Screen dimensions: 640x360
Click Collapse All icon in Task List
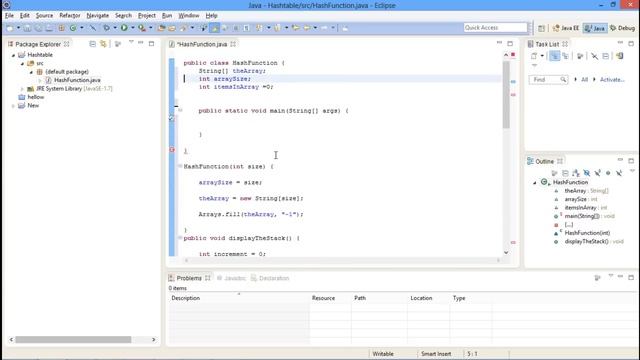tap(605, 56)
